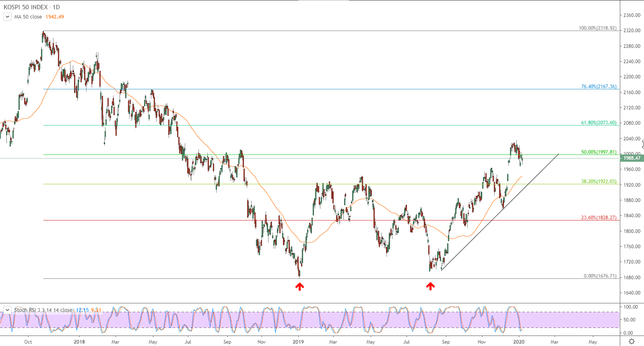Click the 2018 label on the time axis

(79, 342)
